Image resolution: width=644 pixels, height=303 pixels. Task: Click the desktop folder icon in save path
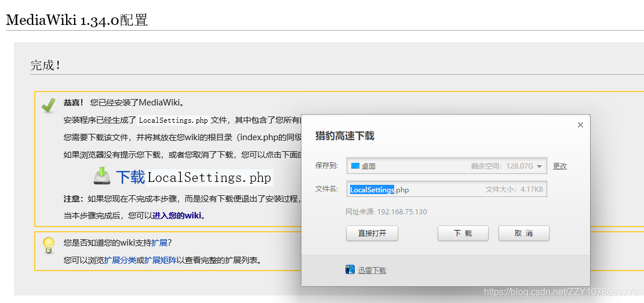pyautogui.click(x=355, y=166)
